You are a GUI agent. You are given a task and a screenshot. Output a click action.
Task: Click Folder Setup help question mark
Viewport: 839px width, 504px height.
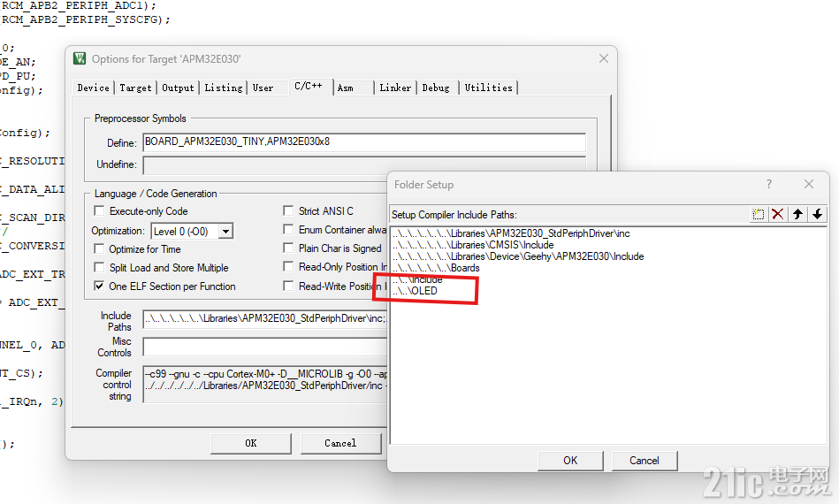769,184
